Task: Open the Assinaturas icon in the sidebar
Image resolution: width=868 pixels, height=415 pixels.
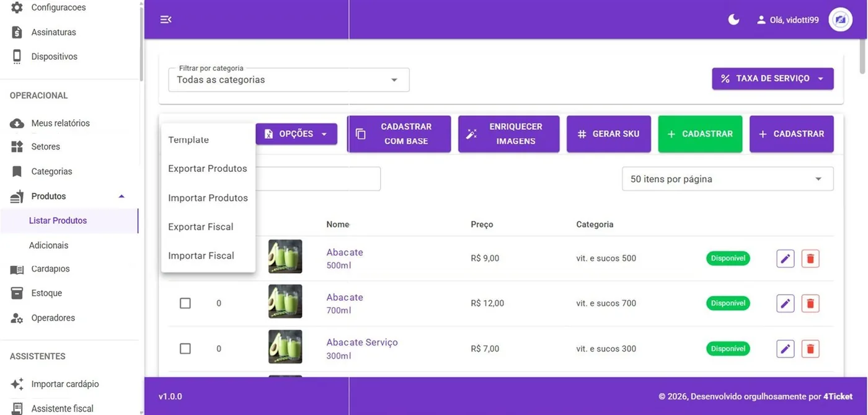Action: pyautogui.click(x=17, y=32)
